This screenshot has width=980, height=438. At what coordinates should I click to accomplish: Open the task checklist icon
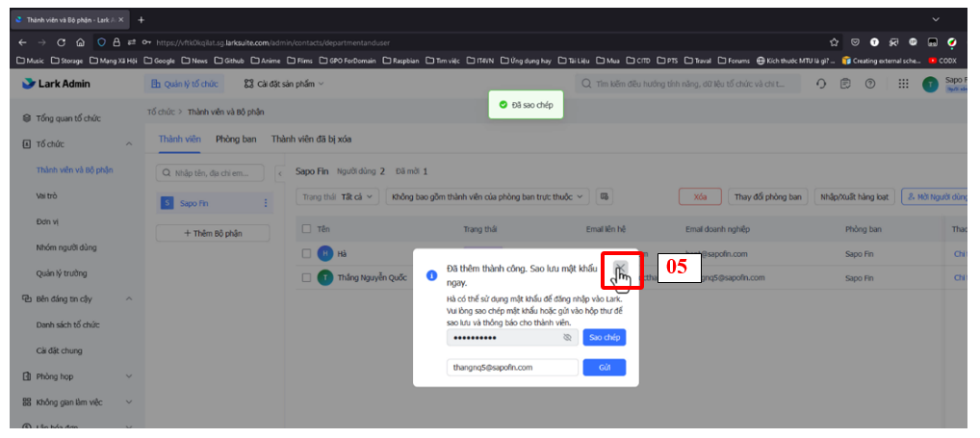coord(845,84)
